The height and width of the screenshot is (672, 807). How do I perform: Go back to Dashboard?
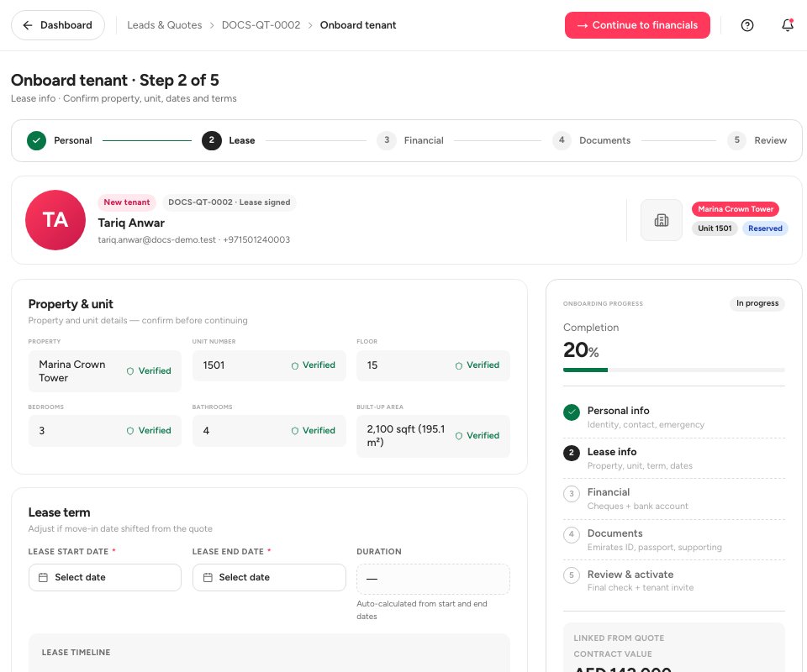(58, 25)
